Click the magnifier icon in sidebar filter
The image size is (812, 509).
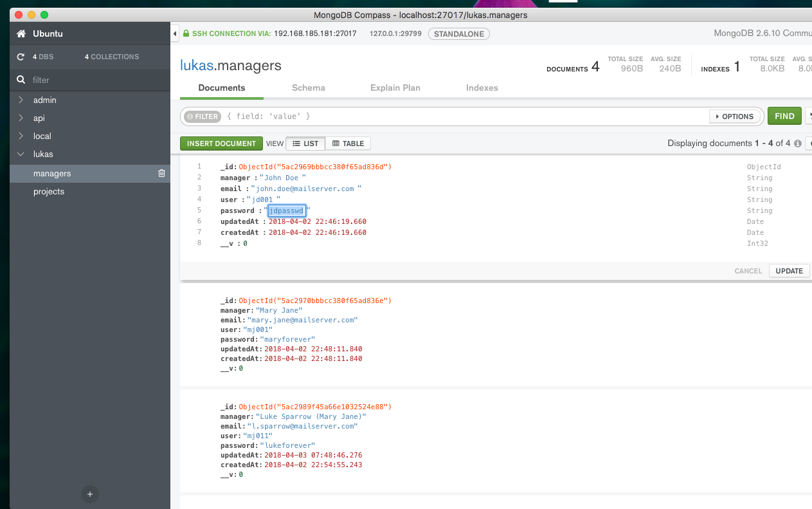(x=21, y=80)
